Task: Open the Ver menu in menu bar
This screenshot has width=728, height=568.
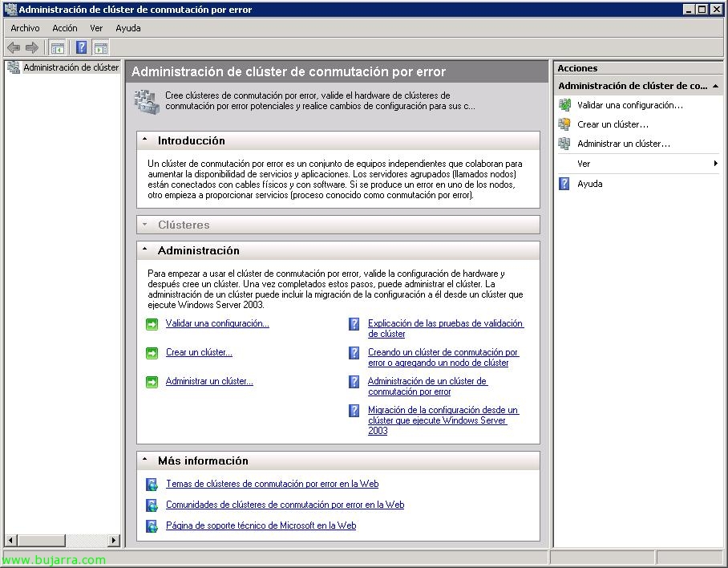Action: 96,28
